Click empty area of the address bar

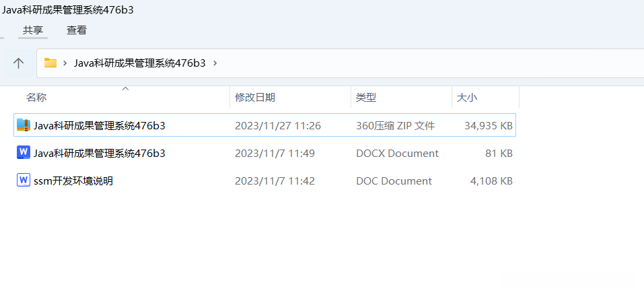[x=417, y=63]
